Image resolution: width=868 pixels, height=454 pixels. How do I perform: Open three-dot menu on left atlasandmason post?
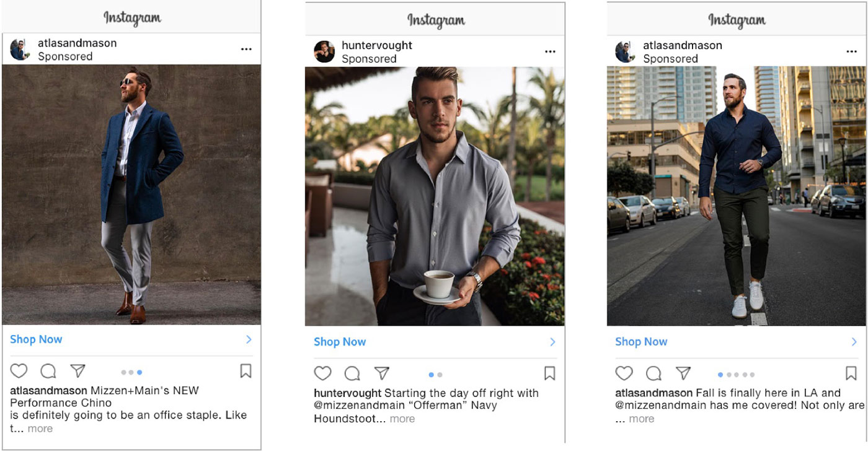[246, 49]
